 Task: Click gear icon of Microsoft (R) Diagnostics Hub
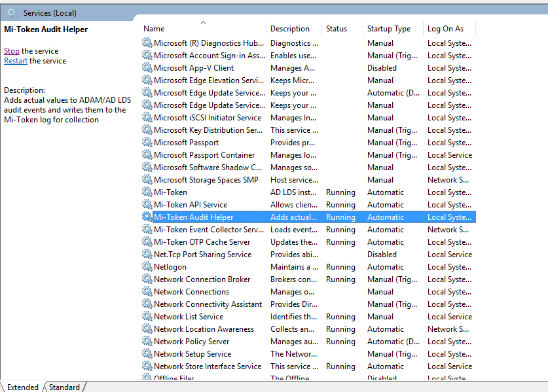147,43
